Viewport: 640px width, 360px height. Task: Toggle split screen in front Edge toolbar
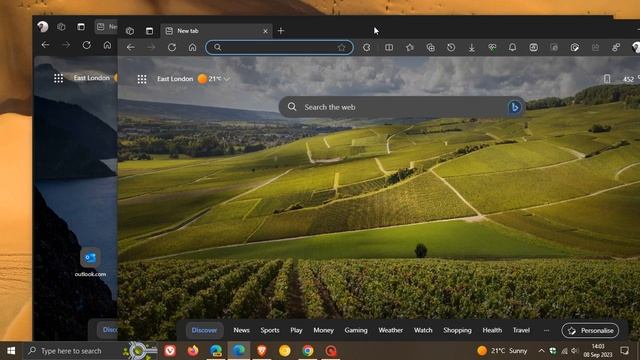point(389,48)
